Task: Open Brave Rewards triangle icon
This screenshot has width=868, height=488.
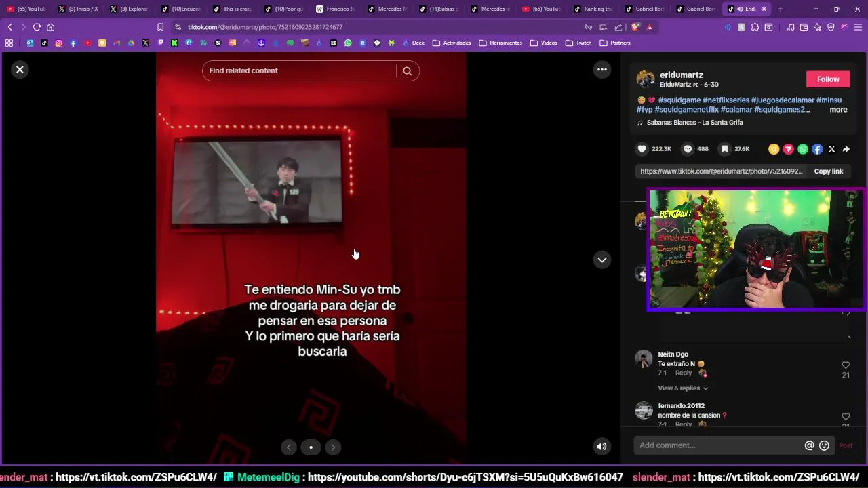Action: tap(650, 27)
